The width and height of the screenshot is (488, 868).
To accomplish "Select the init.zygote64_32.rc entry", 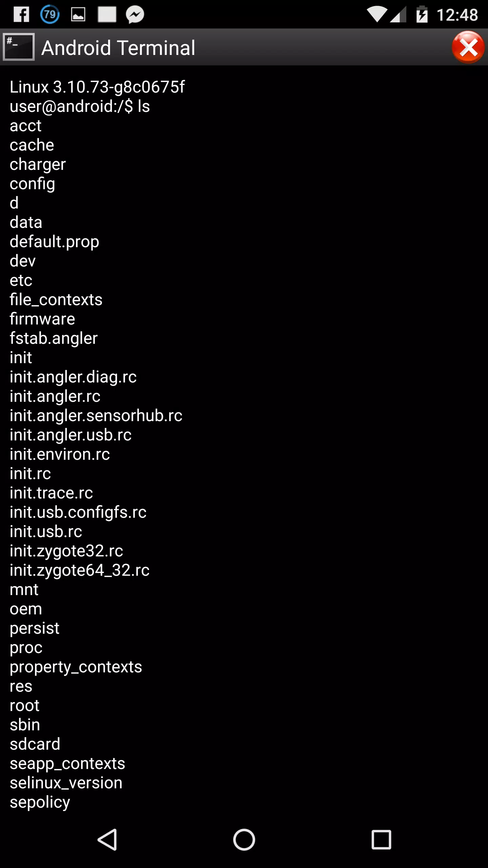I will [80, 570].
